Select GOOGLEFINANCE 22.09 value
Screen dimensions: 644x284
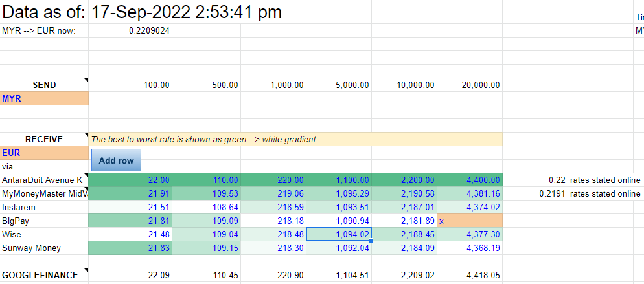click(130, 275)
